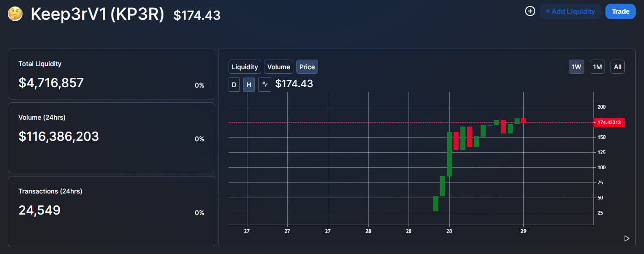Click the 0% change in Transactions card
The width and height of the screenshot is (644, 254).
pyautogui.click(x=199, y=213)
